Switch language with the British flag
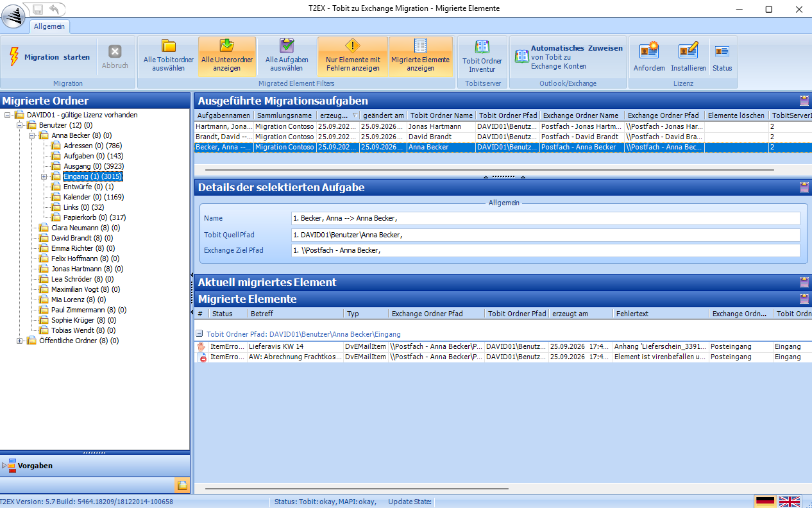Viewport: 812px width, 508px height. click(790, 502)
